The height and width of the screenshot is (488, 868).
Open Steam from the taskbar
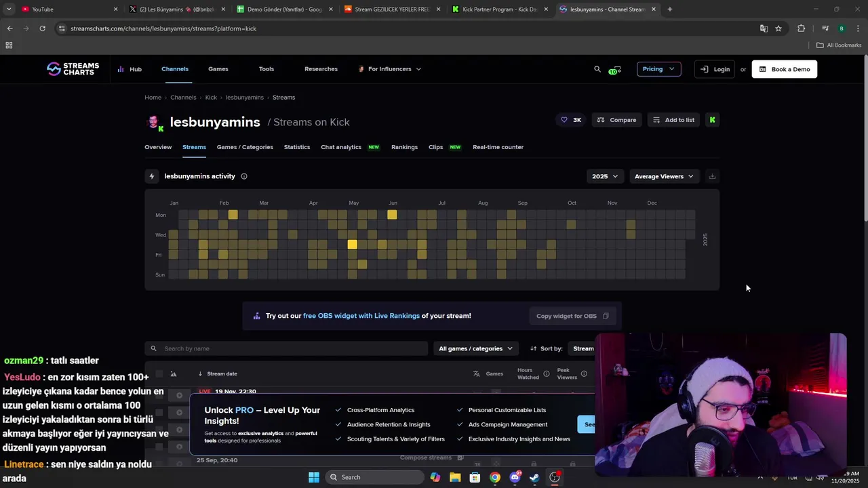(534, 477)
